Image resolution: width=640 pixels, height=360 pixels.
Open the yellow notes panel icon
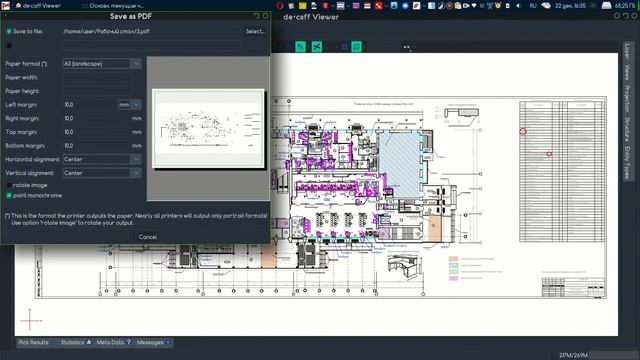[302, 6]
